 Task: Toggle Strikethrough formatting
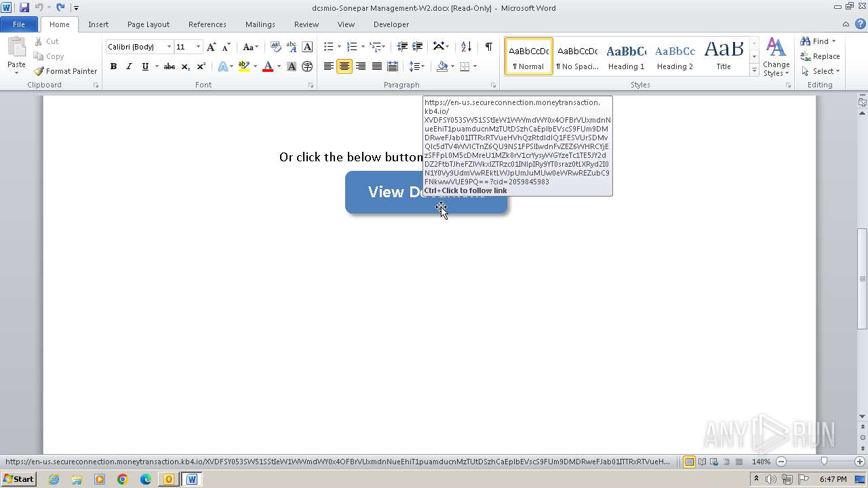(x=170, y=66)
